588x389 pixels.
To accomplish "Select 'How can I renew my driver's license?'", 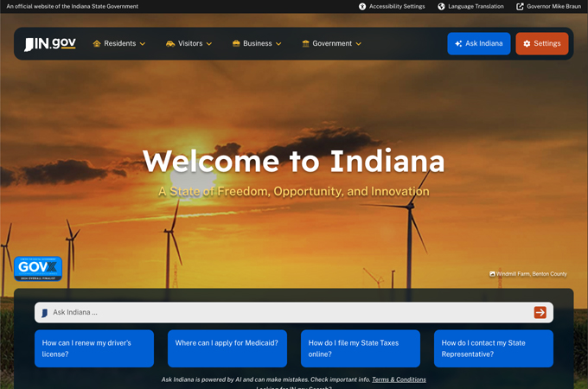I will tap(94, 348).
